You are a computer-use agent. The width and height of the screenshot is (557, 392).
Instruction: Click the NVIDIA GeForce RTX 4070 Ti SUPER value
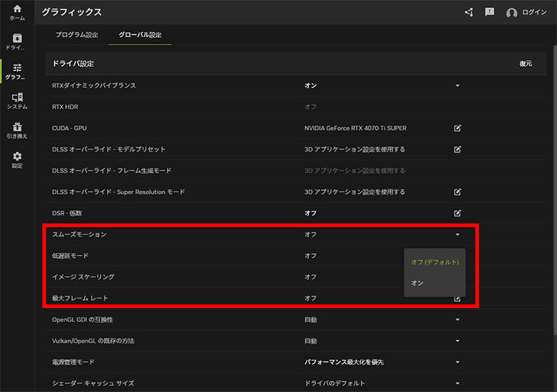[355, 128]
